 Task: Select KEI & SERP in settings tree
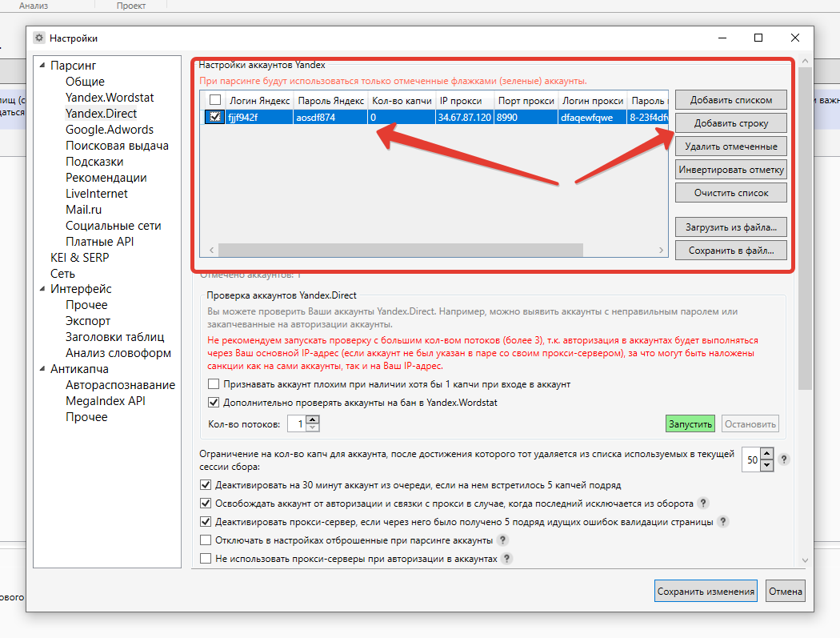(80, 258)
